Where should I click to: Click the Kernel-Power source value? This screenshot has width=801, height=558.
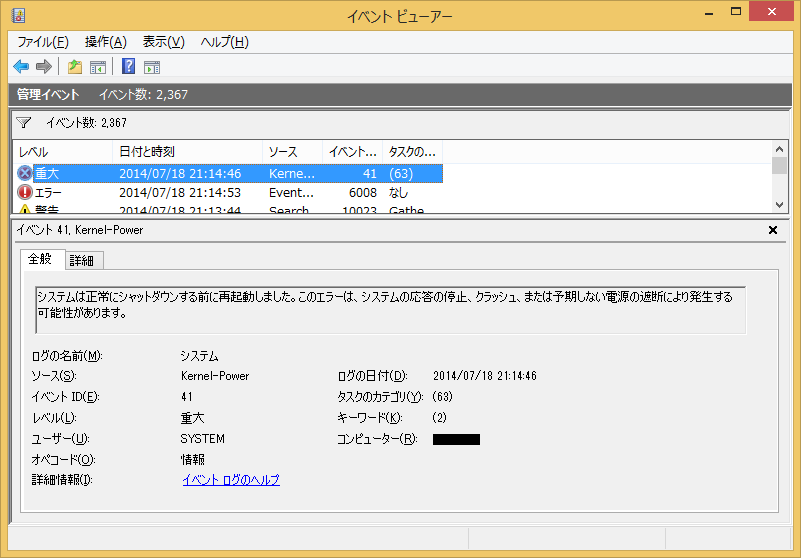tap(215, 376)
